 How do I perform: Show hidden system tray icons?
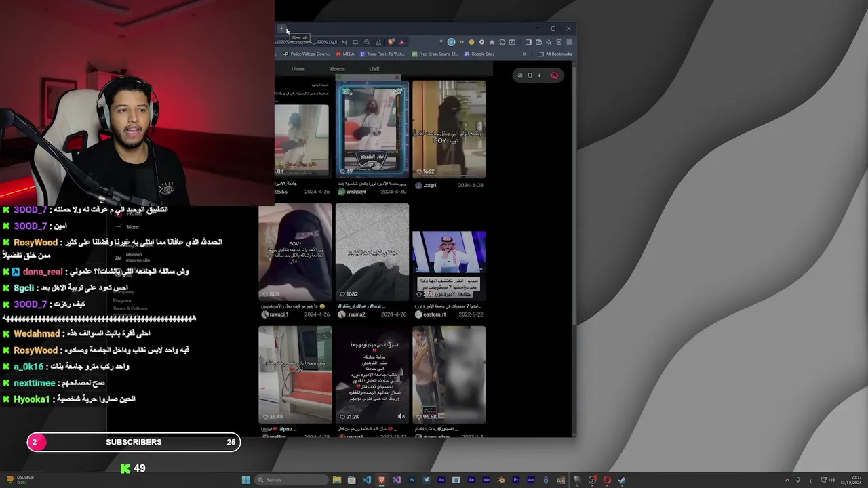787,480
